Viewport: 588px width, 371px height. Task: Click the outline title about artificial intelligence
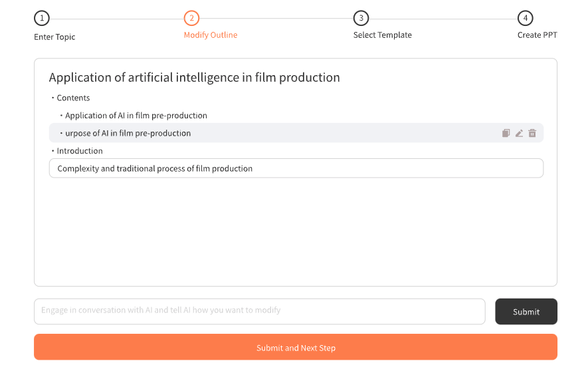194,77
